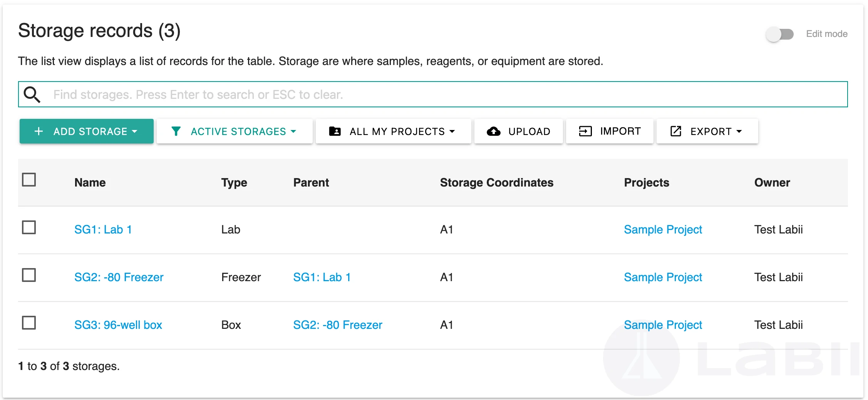The width and height of the screenshot is (868, 400).
Task: Click the export icon
Action: 676,131
